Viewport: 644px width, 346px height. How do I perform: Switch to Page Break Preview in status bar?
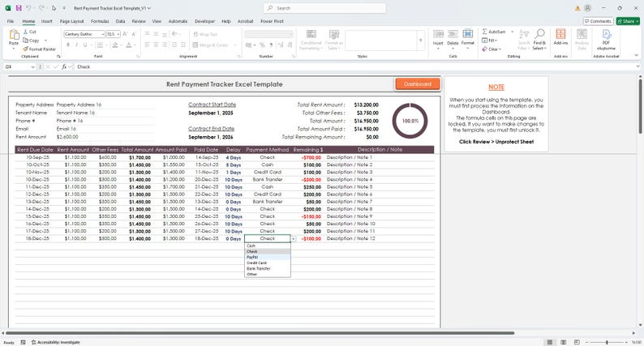[x=577, y=342]
